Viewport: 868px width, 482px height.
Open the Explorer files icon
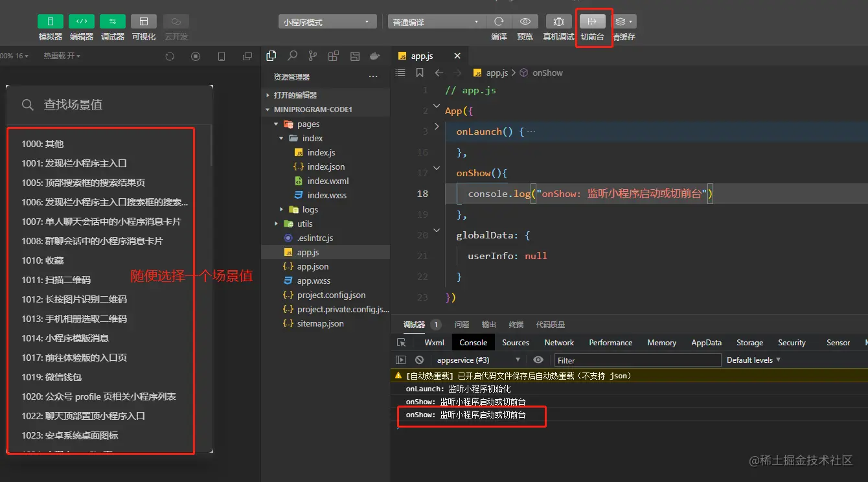(x=271, y=56)
